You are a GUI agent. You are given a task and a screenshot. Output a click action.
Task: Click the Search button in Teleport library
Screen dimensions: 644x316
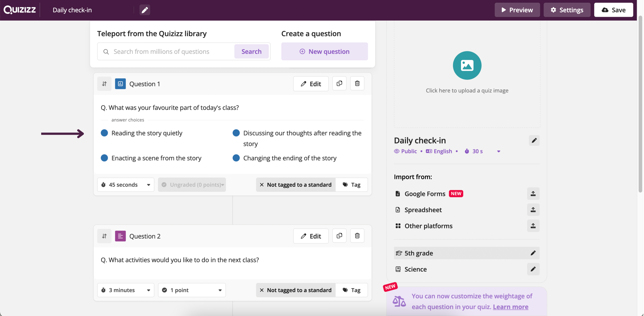251,51
